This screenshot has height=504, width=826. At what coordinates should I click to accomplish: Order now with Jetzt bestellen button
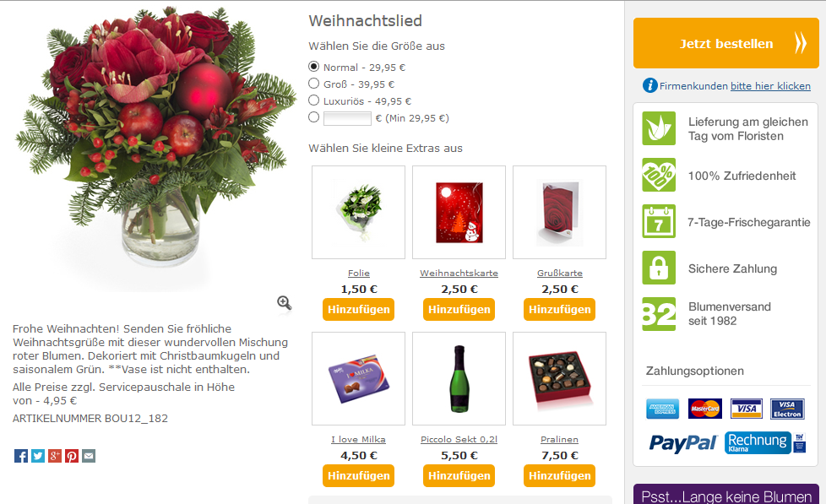[x=725, y=43]
